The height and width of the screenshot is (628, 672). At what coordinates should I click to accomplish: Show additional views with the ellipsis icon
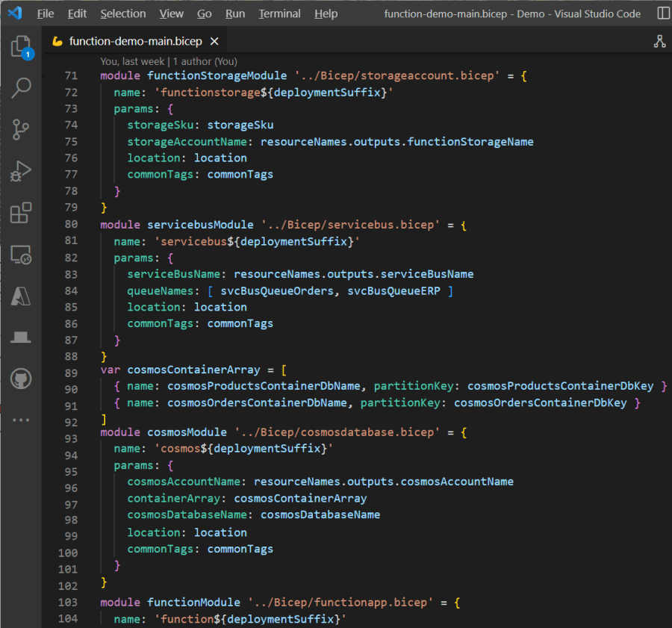coord(21,420)
